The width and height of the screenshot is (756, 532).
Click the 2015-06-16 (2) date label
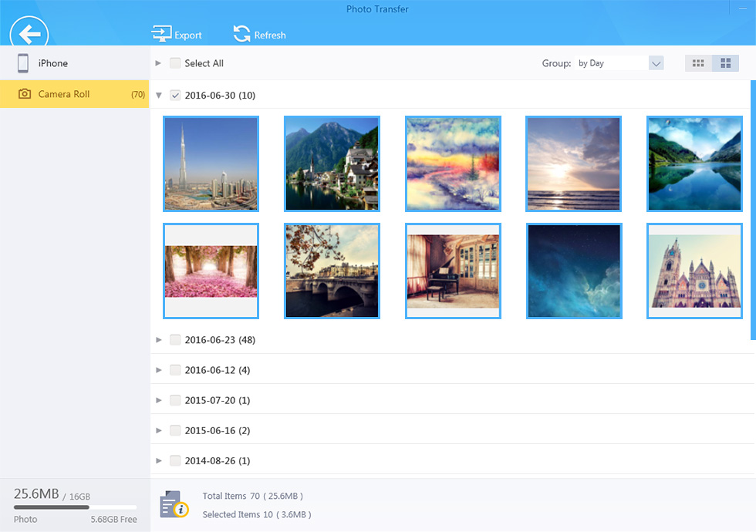(218, 430)
